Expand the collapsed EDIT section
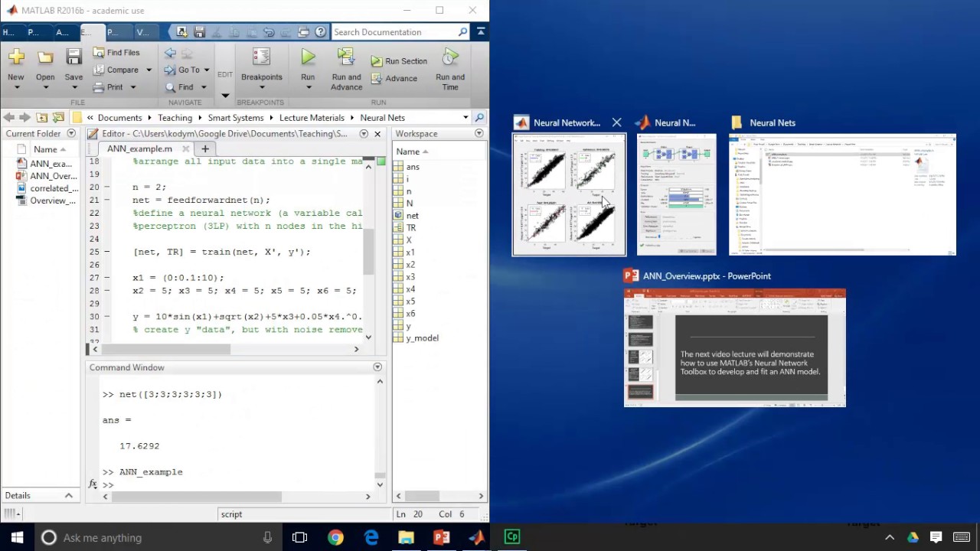This screenshot has width=980, height=551. tap(224, 96)
